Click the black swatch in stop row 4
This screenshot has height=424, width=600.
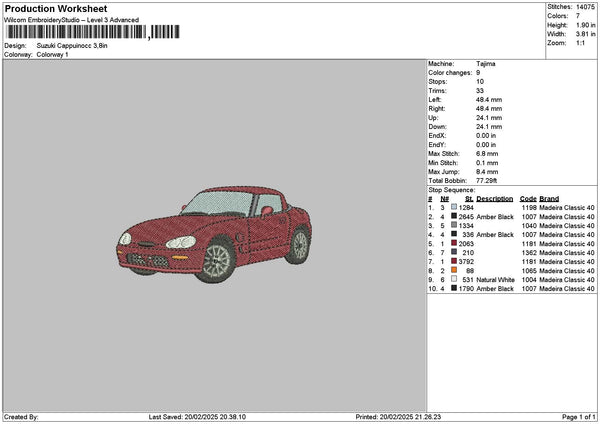coord(454,234)
